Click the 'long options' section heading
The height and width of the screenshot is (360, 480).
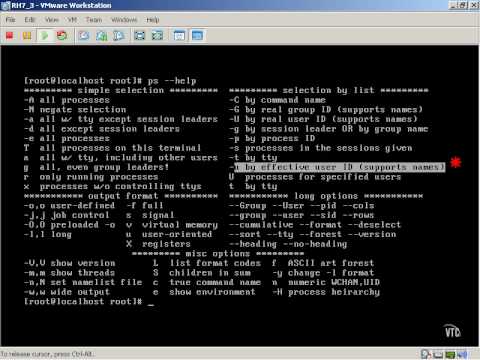tap(326, 196)
